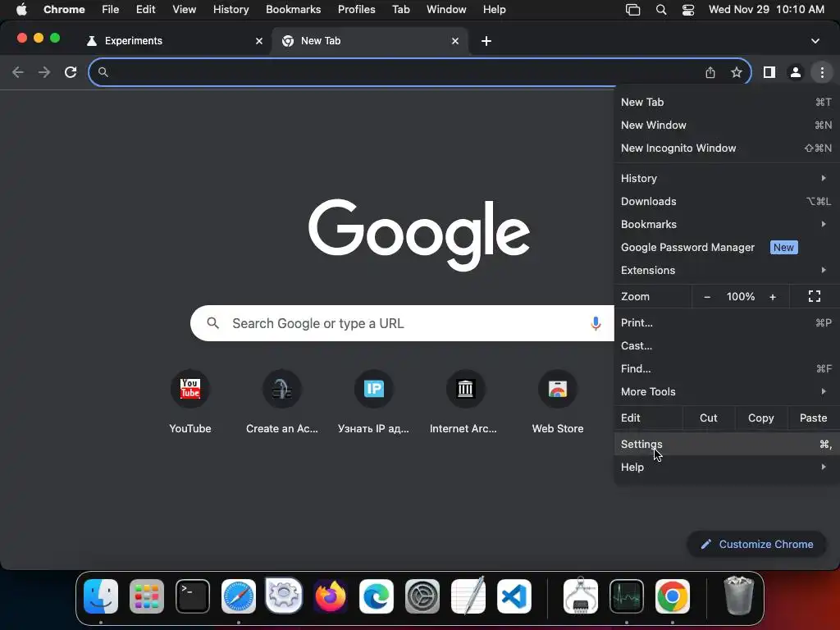Select New Window menu item
The width and height of the screenshot is (840, 630).
point(727,126)
